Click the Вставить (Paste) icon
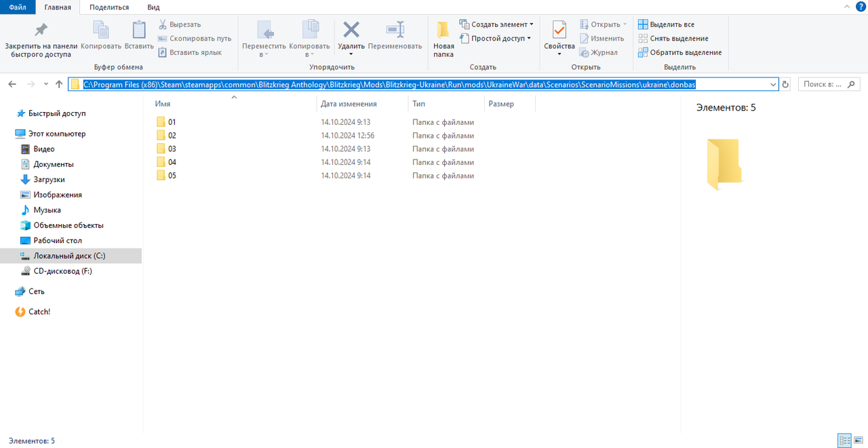Screen dimensions: 868x448 (139, 35)
